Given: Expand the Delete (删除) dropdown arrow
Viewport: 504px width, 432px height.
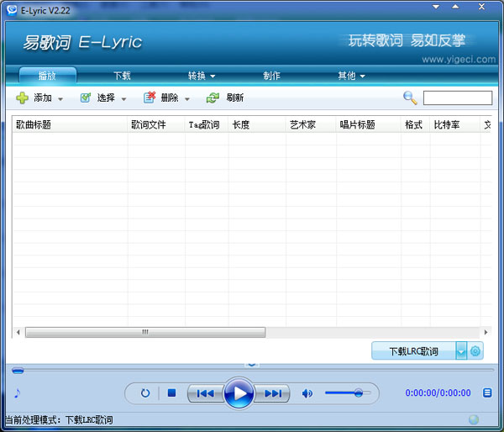Looking at the screenshot, I should pyautogui.click(x=187, y=99).
